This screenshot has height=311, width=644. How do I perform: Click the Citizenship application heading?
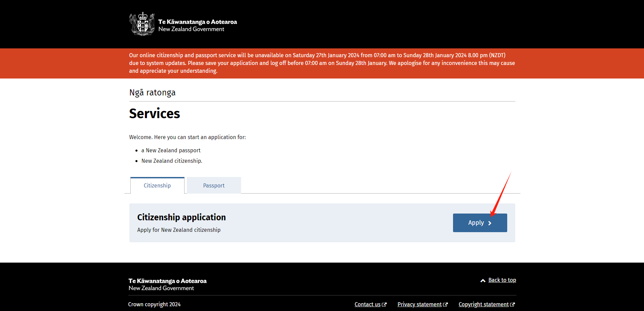tap(181, 217)
